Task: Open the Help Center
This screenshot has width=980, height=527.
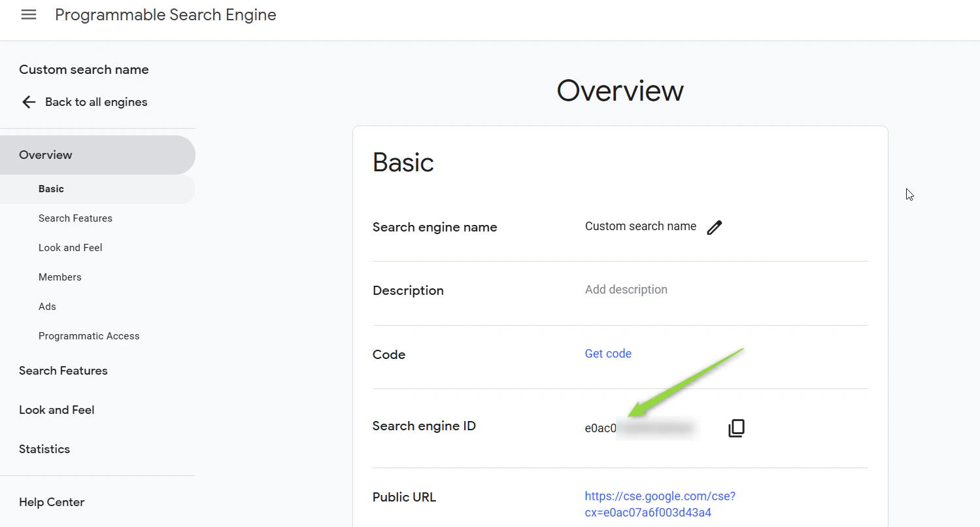Action: pyautogui.click(x=52, y=502)
